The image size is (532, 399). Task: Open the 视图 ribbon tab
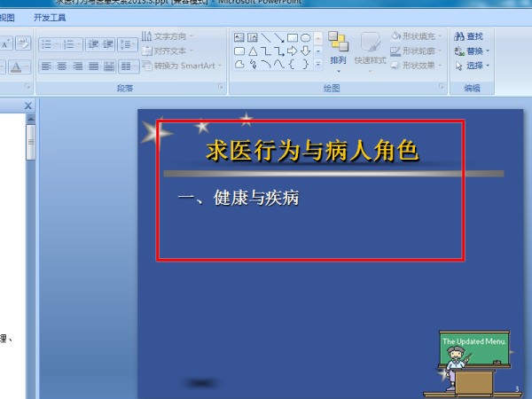click(x=7, y=18)
